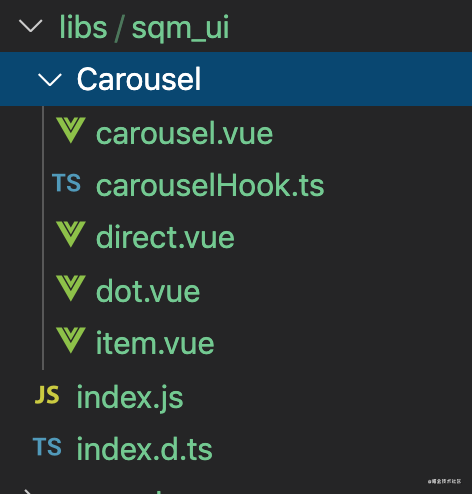
Task: Select the libs folder name
Action: (x=83, y=27)
